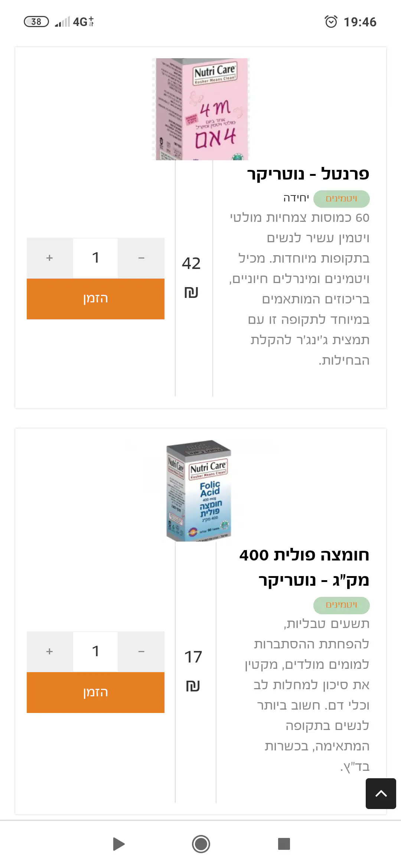Tap the order button for the 42 shekel product
Screen dimensions: 401x868
click(95, 299)
